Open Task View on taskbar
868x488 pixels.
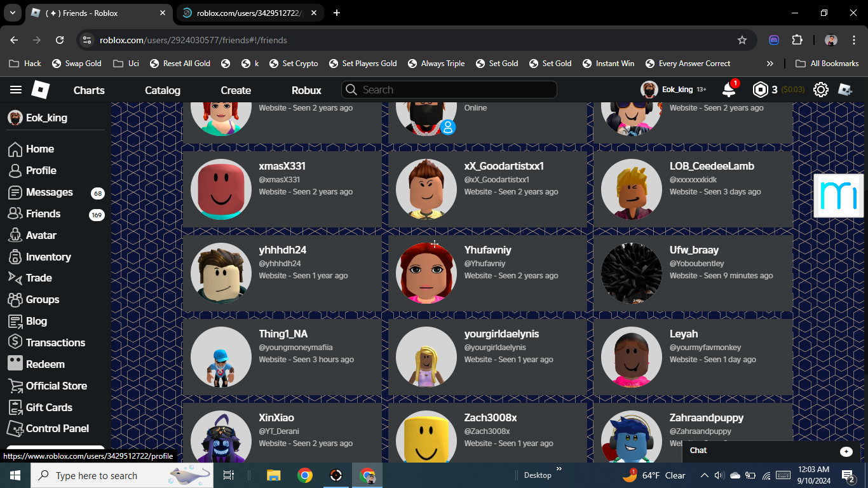click(229, 475)
